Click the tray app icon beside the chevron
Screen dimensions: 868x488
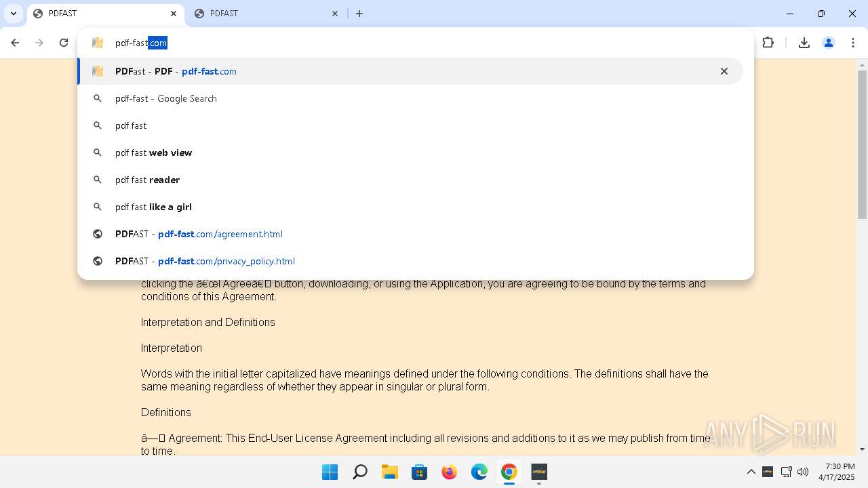click(768, 472)
